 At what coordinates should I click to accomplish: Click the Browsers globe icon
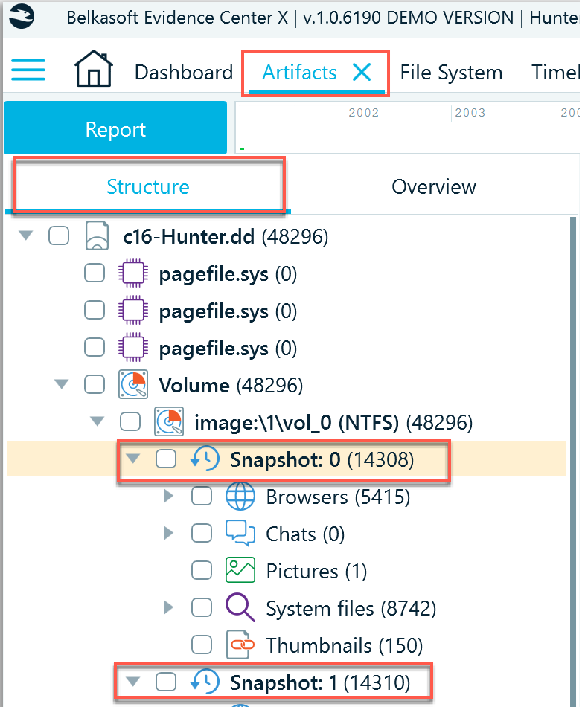tap(240, 496)
